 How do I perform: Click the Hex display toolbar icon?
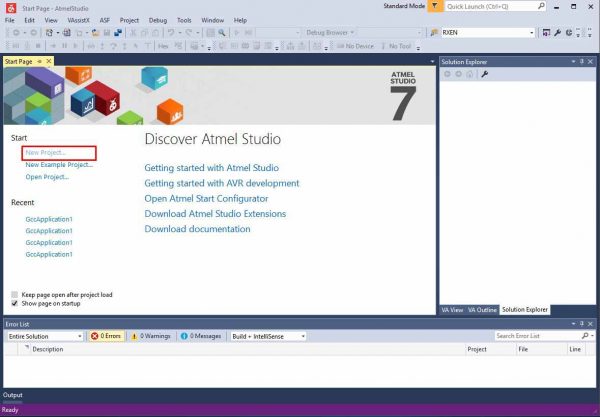coord(163,46)
